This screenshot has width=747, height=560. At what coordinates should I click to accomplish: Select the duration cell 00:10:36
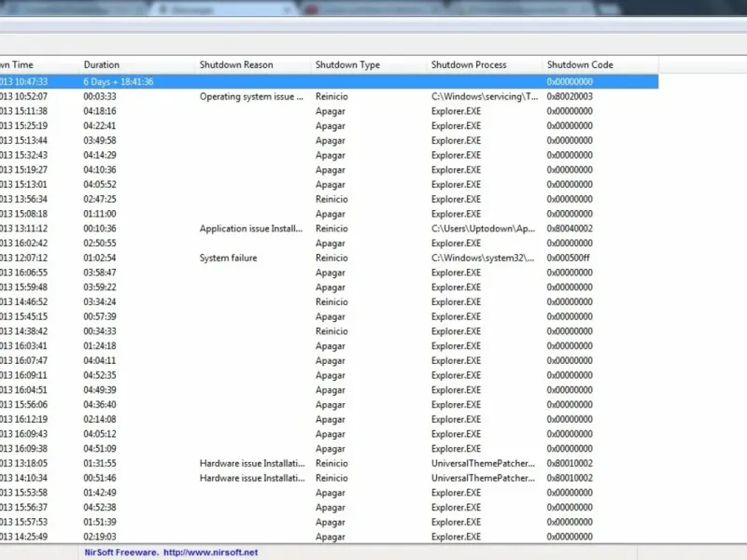[100, 229]
